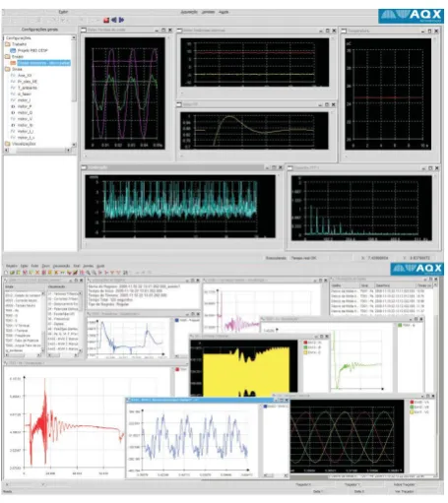Select Projeto P&D CESP tree item
This screenshot has height=503, width=448.
[32, 50]
